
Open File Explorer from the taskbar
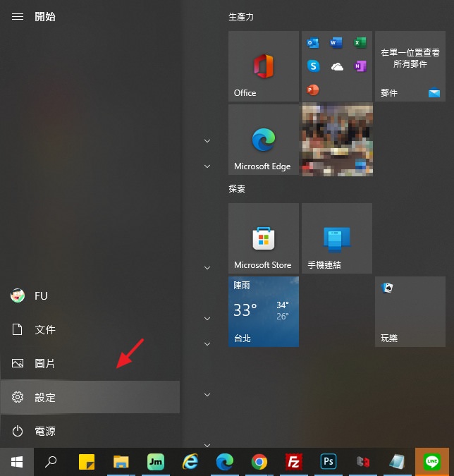pos(121,462)
